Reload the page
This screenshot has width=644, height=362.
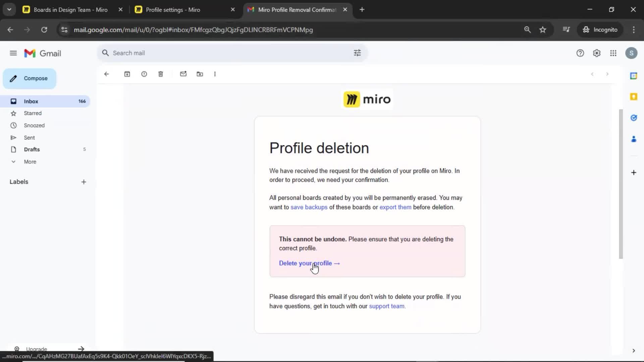click(44, 30)
